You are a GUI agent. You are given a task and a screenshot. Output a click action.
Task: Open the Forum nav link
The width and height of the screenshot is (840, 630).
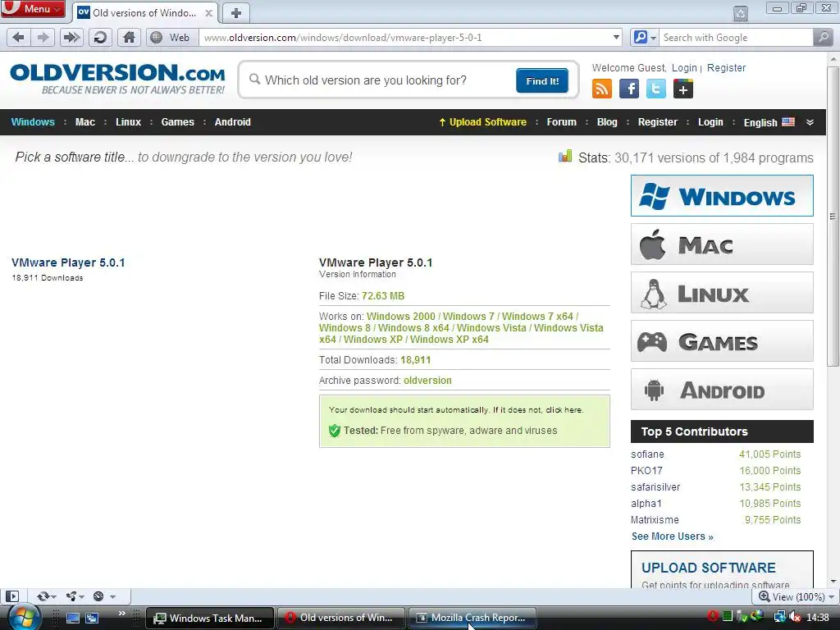click(561, 122)
